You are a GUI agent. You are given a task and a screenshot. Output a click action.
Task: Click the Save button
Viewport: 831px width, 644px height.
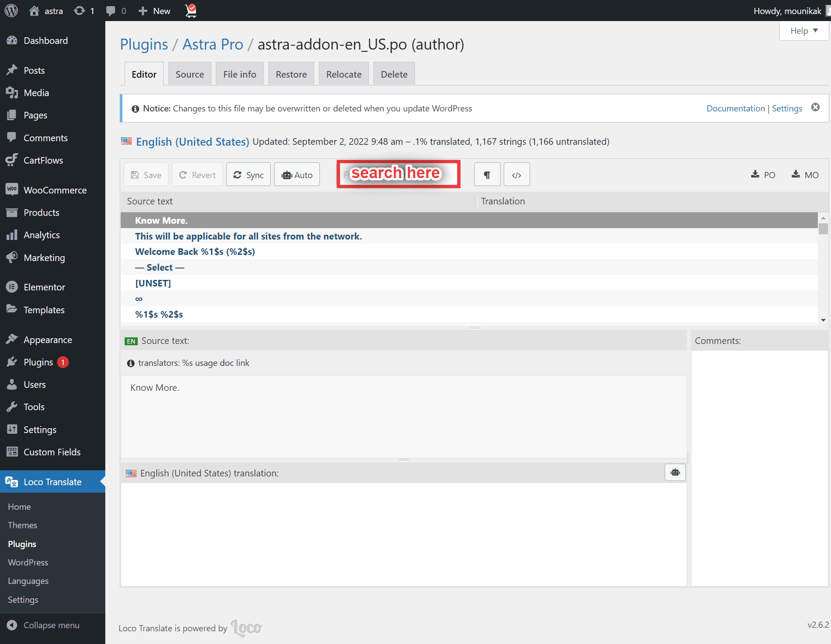click(x=146, y=175)
